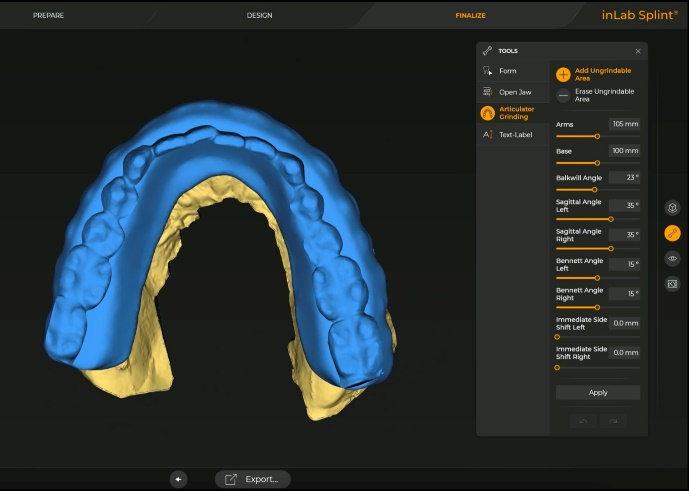Click the Arms value field
This screenshot has height=491, width=689.
[x=624, y=124]
